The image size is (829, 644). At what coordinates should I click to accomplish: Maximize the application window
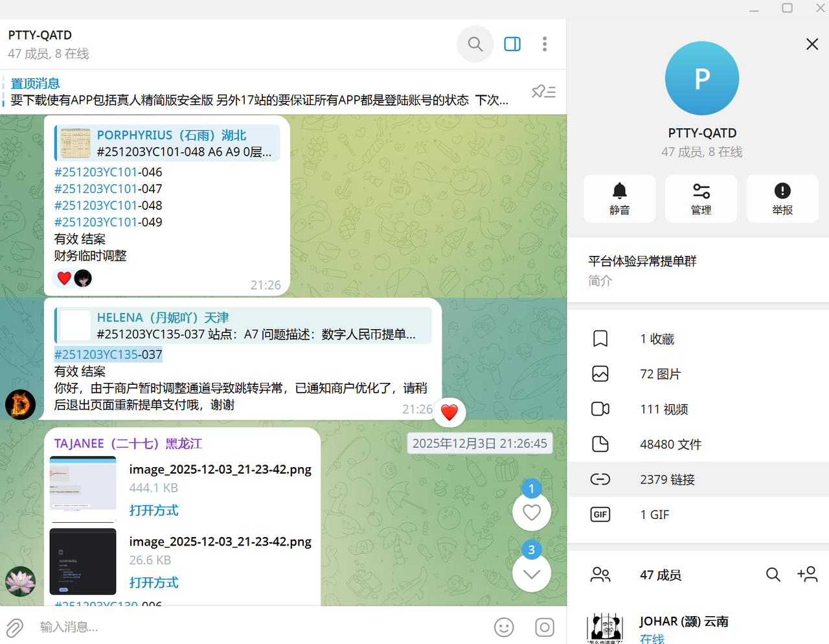coord(787,8)
